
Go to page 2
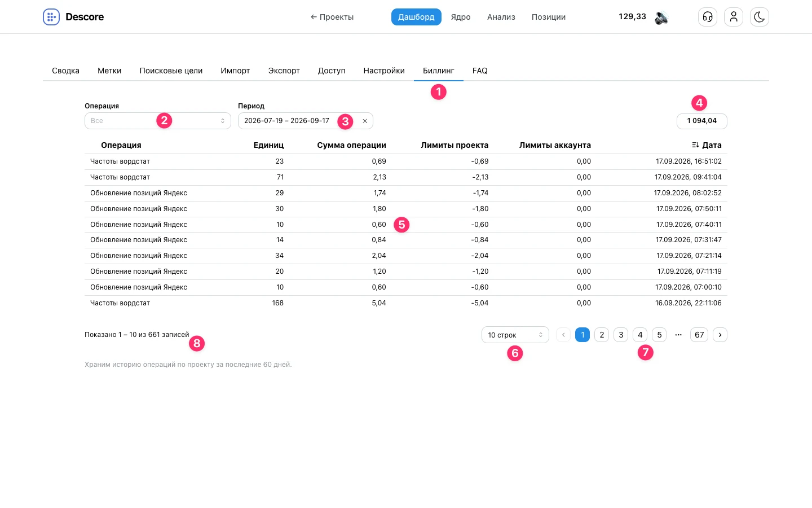(602, 335)
